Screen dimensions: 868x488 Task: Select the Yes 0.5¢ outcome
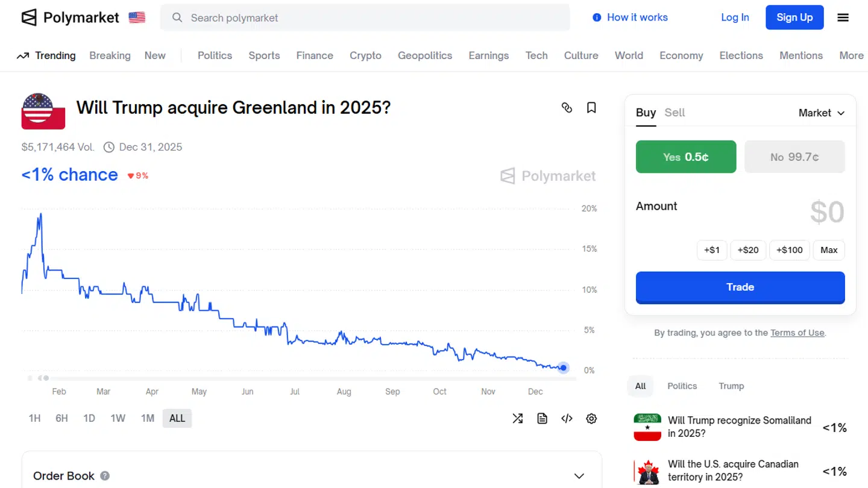pos(685,157)
